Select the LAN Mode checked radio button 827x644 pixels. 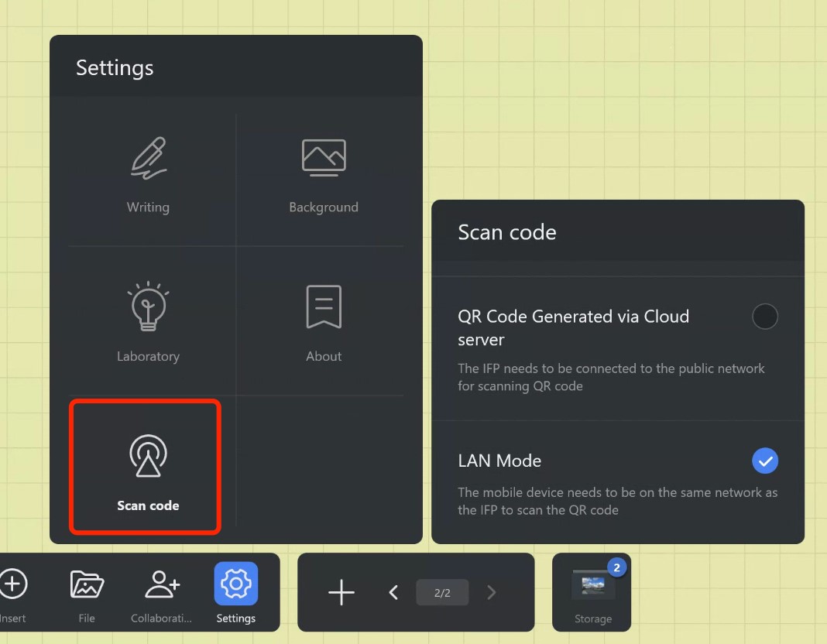point(764,461)
